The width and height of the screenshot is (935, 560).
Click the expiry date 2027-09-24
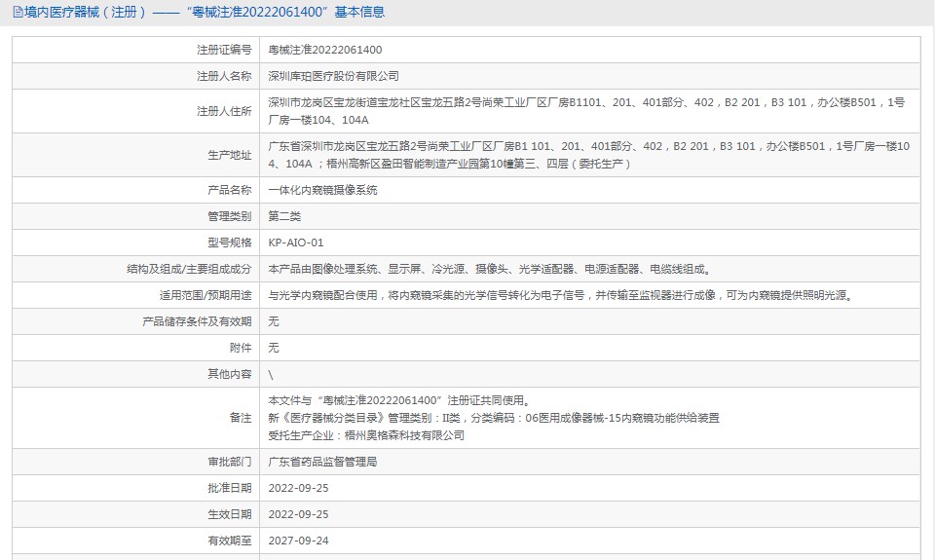(x=298, y=541)
